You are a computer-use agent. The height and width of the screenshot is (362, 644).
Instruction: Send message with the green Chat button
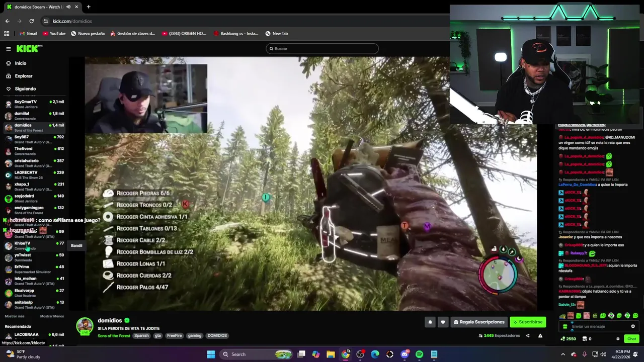[631, 339]
